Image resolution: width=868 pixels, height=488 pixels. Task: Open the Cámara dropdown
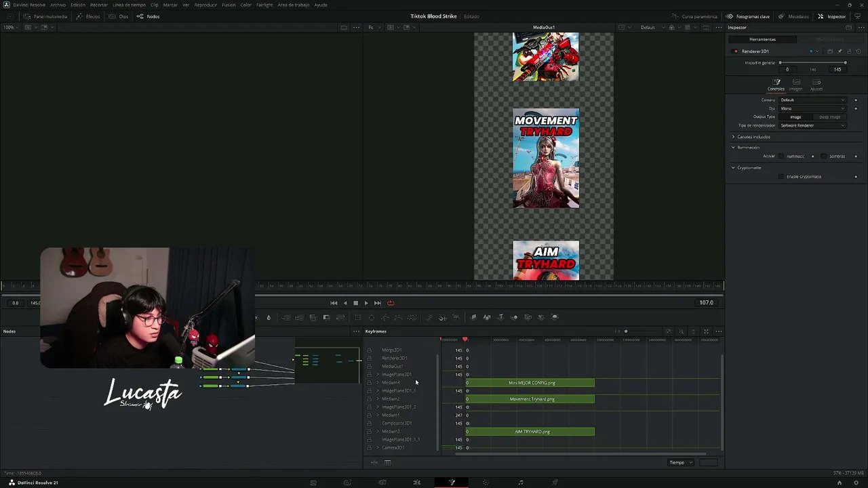[x=812, y=100]
